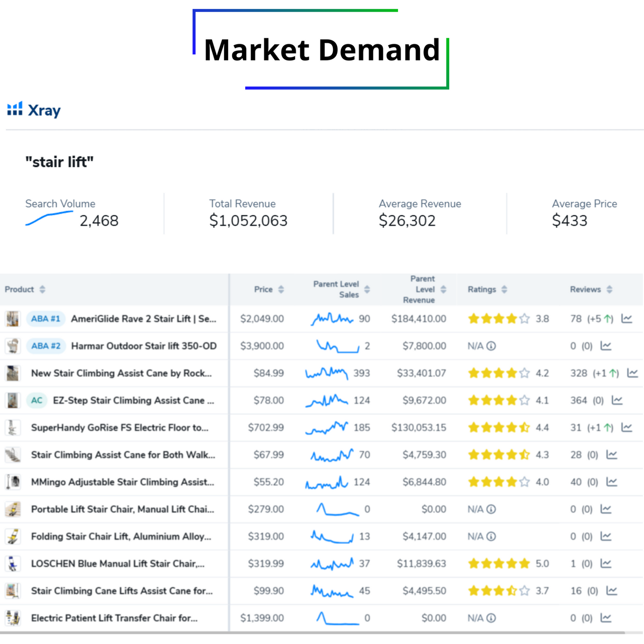Click price cell $2,049.00
The width and height of the screenshot is (644, 644).
[262, 319]
